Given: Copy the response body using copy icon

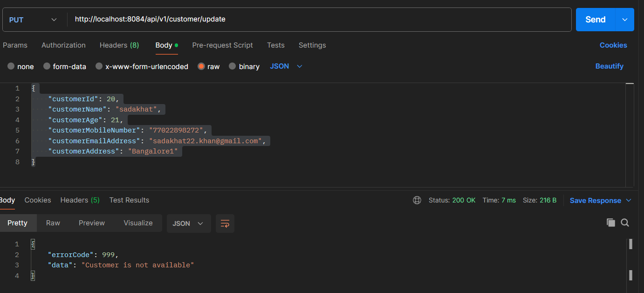Looking at the screenshot, I should tap(610, 223).
